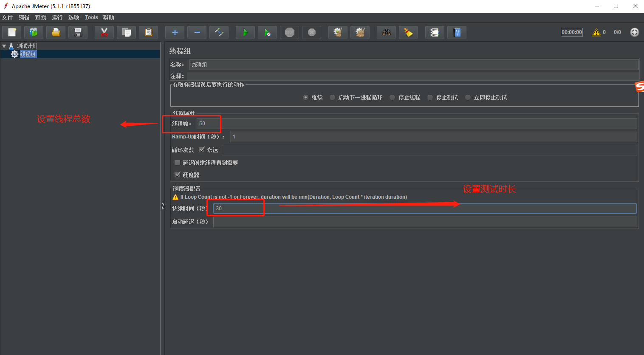Click the JMeter feather title icon
Screen dimensions: 644x355
[6, 6]
